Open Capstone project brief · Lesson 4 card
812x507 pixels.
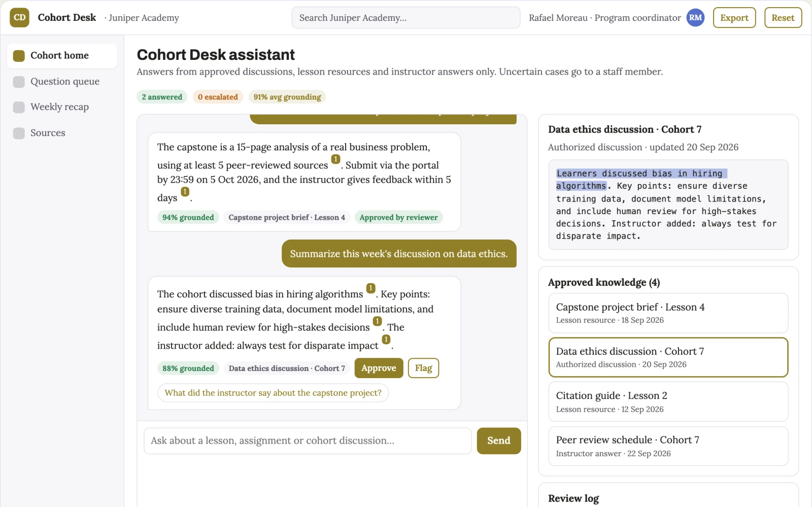pyautogui.click(x=668, y=313)
